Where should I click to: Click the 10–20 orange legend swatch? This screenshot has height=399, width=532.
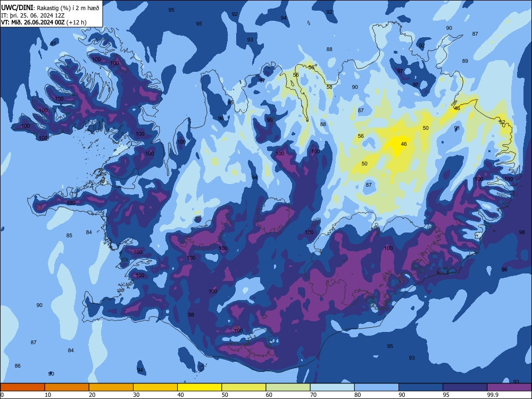(67, 387)
